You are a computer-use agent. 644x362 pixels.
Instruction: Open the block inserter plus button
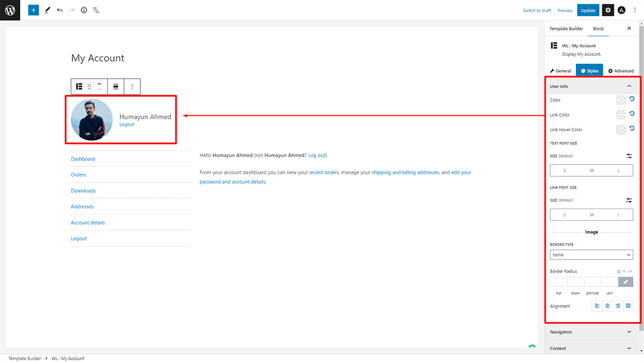point(33,10)
